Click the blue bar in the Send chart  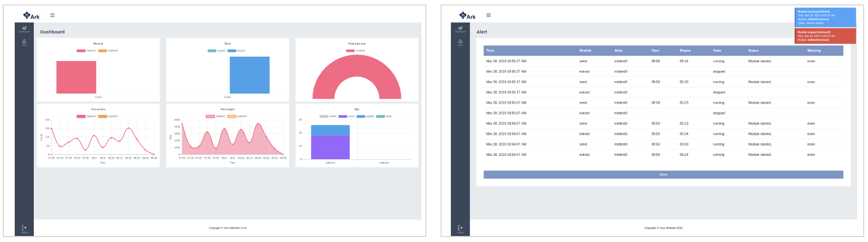tap(249, 75)
